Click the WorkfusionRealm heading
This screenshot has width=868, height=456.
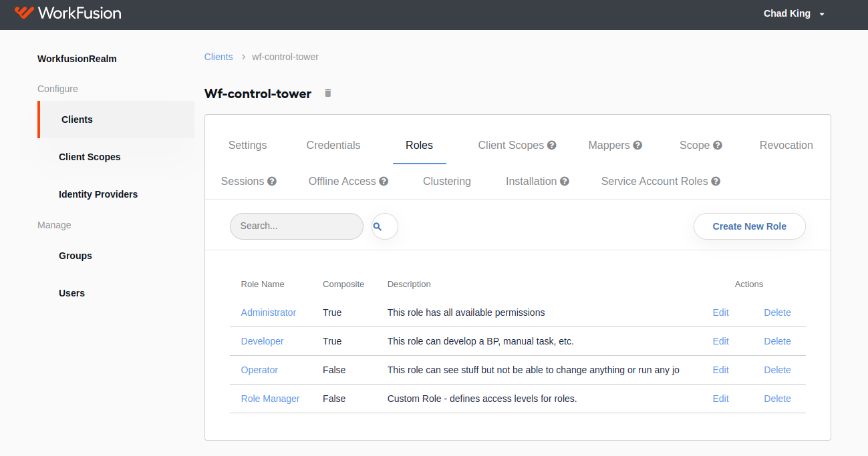(77, 59)
